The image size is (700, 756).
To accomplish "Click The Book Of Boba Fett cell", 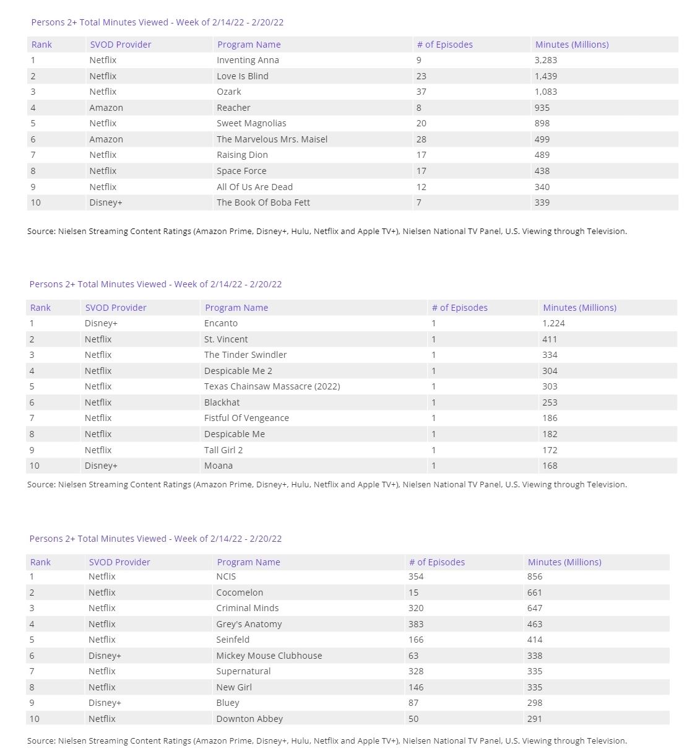I will (x=263, y=202).
